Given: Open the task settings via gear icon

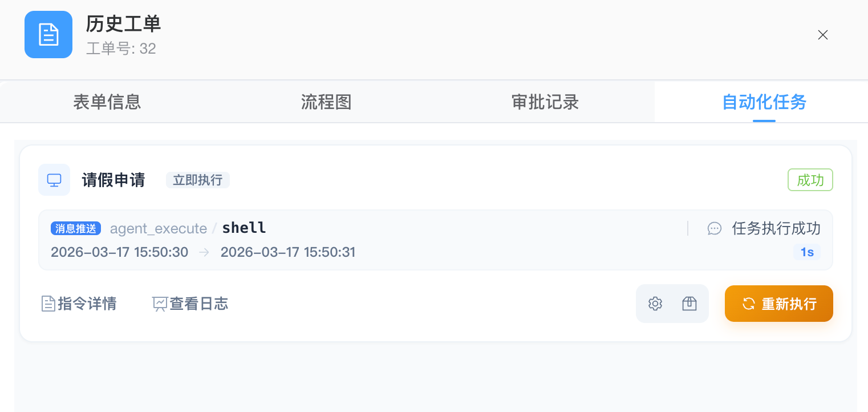Looking at the screenshot, I should pos(655,303).
